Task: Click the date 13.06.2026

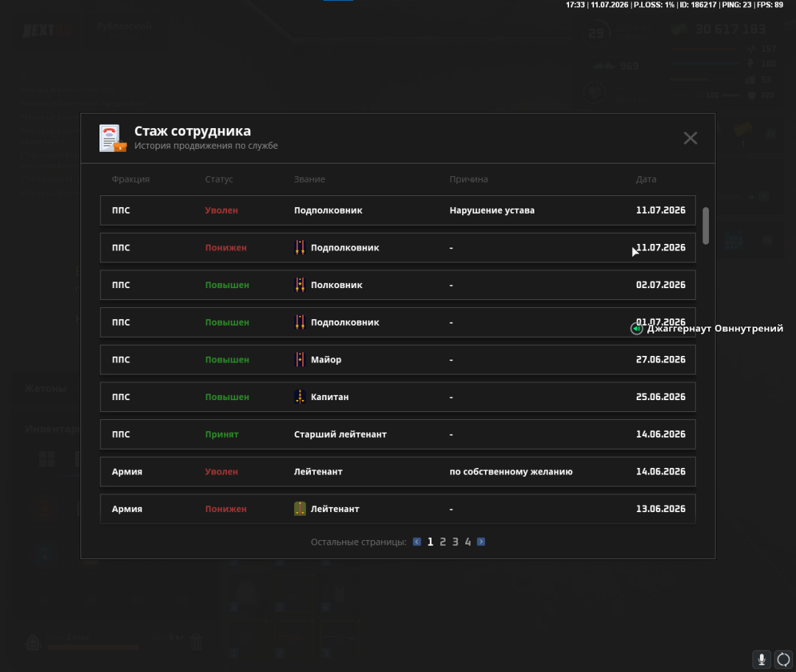Action: coord(660,508)
